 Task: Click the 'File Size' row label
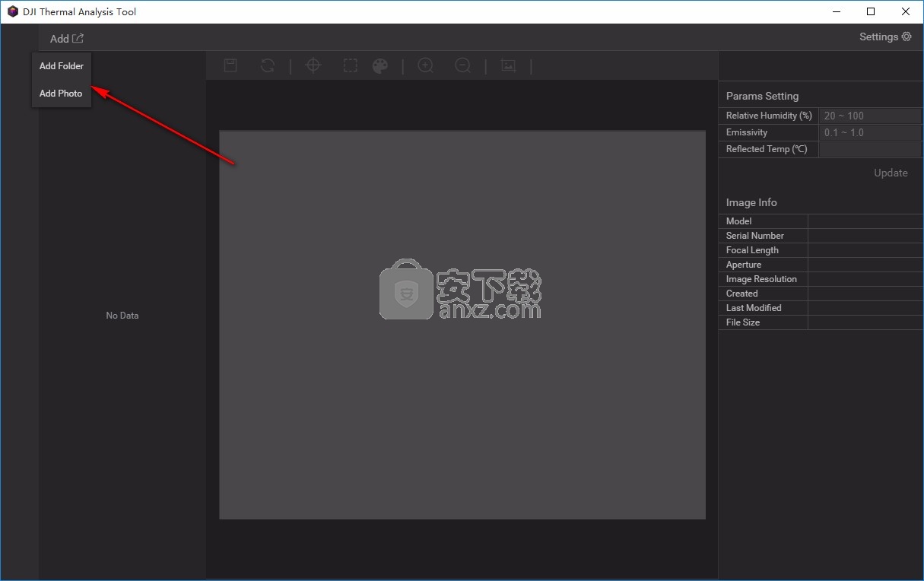[x=743, y=322]
